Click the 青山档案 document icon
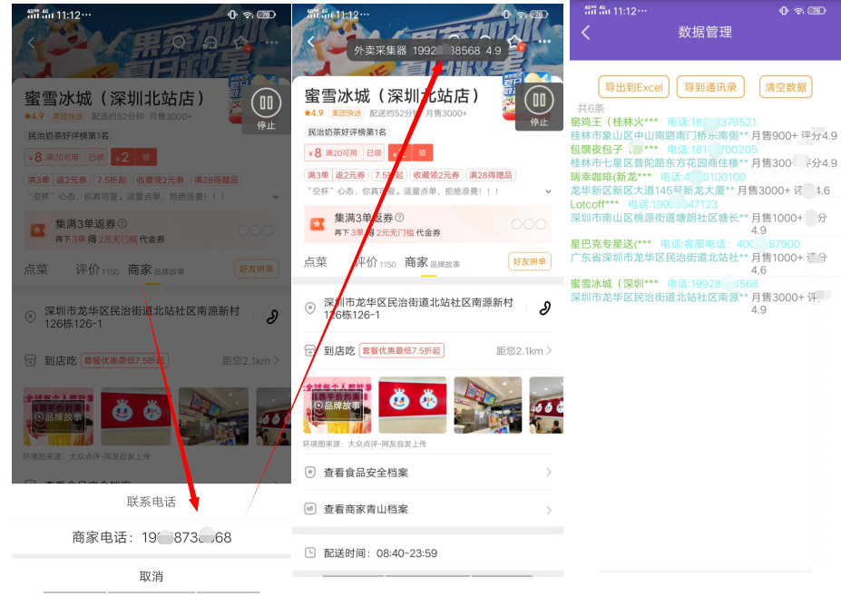Image resolution: width=841 pixels, height=616 pixels. click(x=310, y=509)
